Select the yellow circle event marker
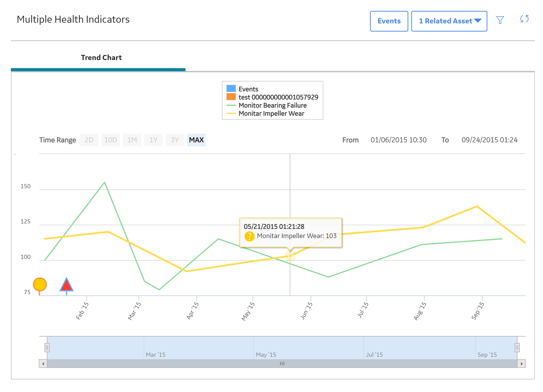Viewport: 543px width, 392px height. 40,284
